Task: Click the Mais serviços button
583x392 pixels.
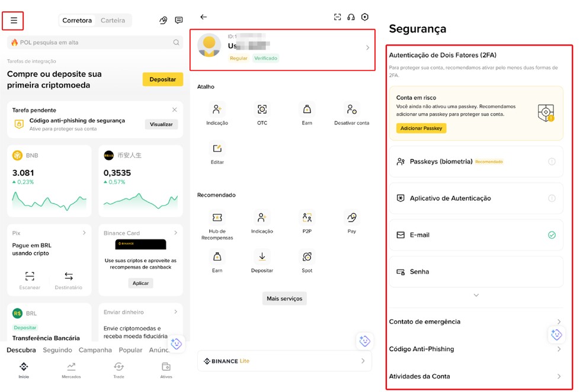Action: [285, 298]
